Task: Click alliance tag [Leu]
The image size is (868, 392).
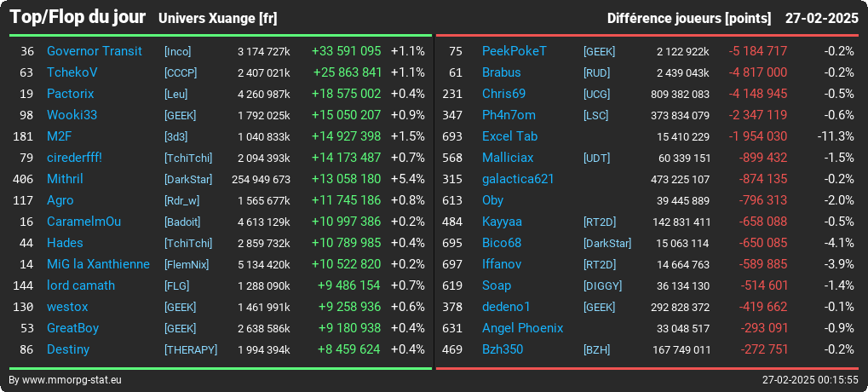Action: (176, 94)
